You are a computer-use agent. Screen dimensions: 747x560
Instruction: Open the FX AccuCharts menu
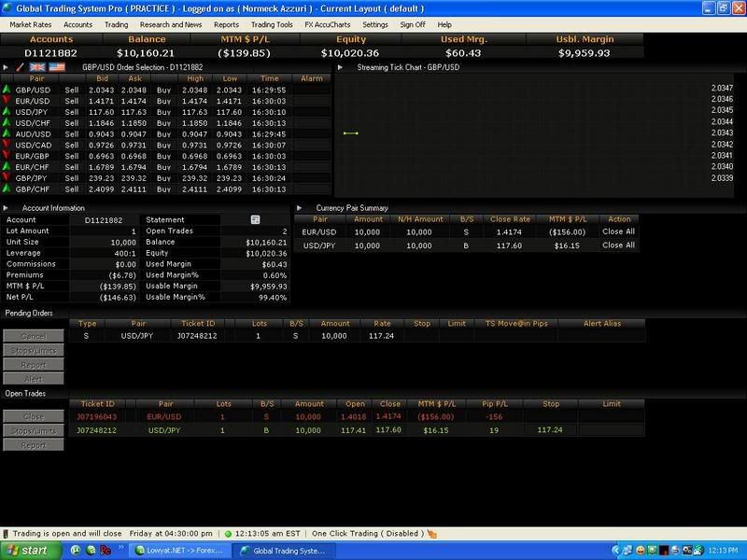[328, 24]
